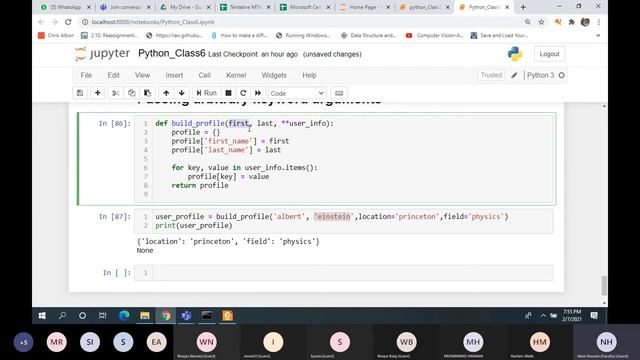Open the notification center icon
The width and height of the screenshot is (640, 360).
coord(594,316)
